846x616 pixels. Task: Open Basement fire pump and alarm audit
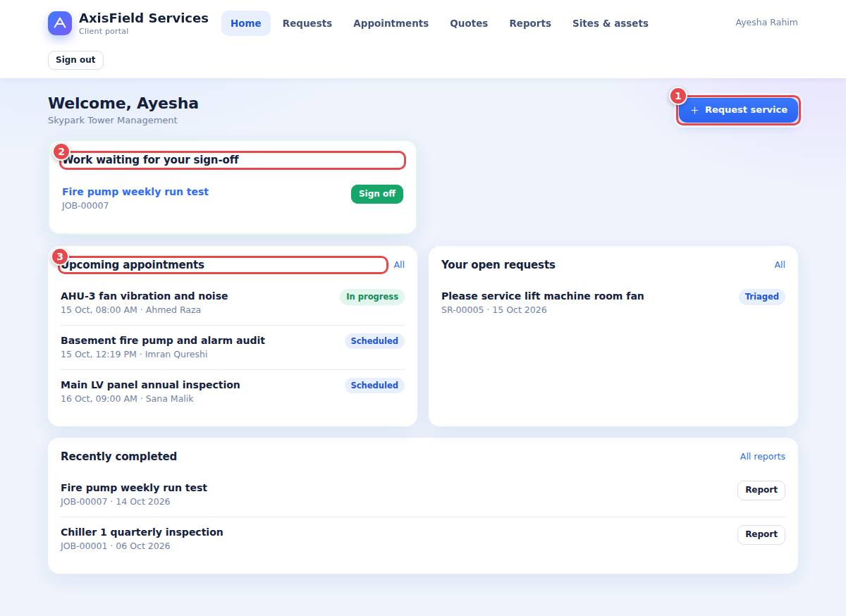coord(163,340)
